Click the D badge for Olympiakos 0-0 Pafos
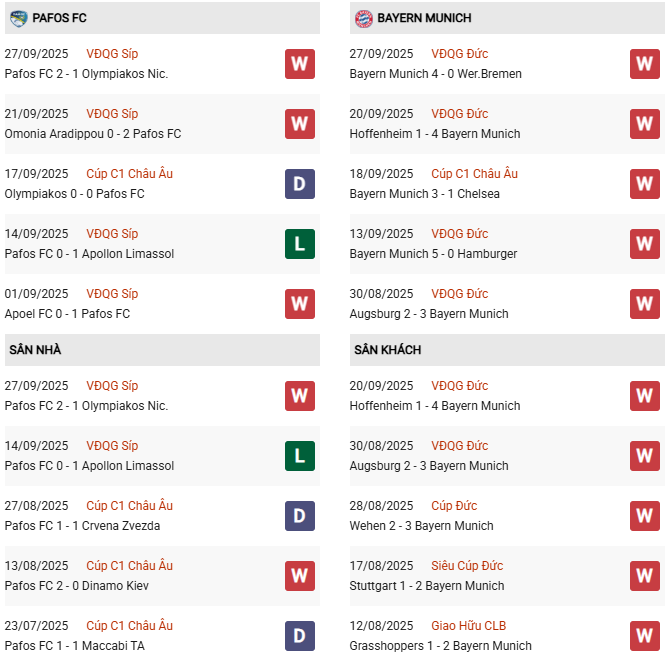The height and width of the screenshot is (660, 666). coord(299,184)
